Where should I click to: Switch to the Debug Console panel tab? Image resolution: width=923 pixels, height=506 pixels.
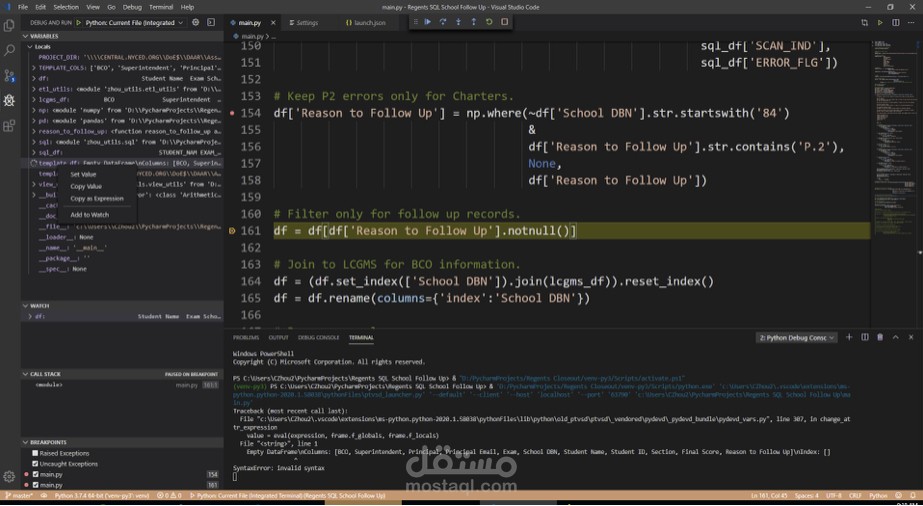318,338
